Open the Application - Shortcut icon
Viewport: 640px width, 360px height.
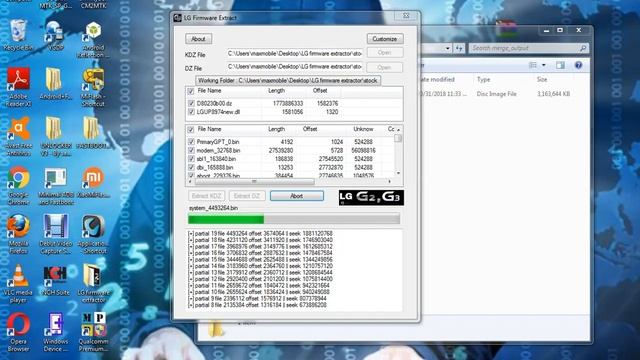click(93, 234)
